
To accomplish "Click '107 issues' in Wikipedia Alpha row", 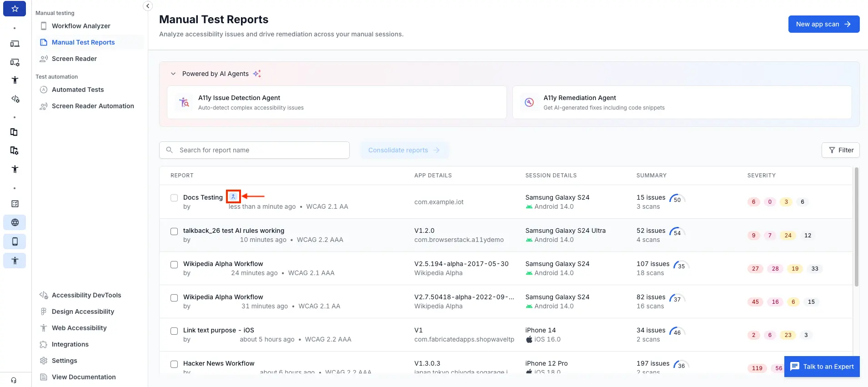I will click(x=653, y=264).
